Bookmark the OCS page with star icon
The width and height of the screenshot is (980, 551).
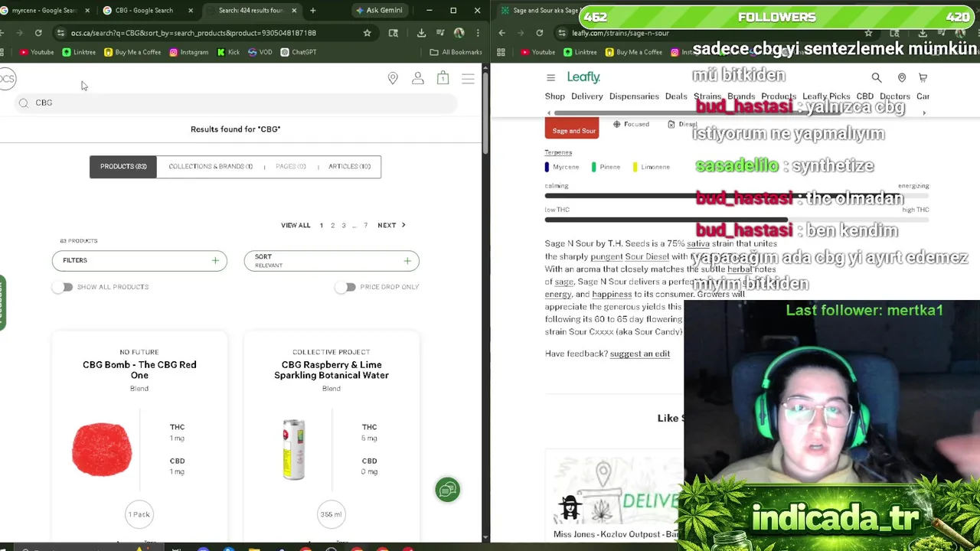tap(367, 33)
